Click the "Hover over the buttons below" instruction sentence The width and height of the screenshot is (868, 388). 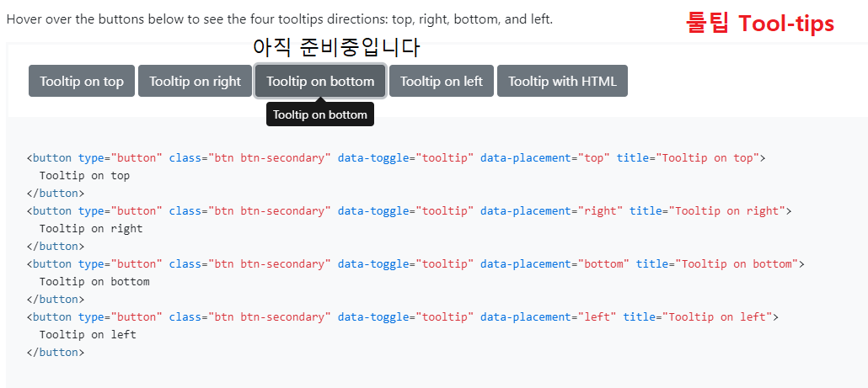click(280, 19)
